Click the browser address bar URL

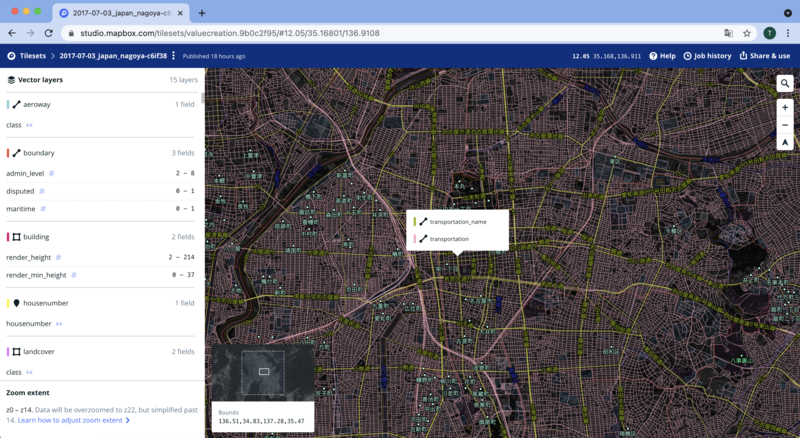point(230,33)
